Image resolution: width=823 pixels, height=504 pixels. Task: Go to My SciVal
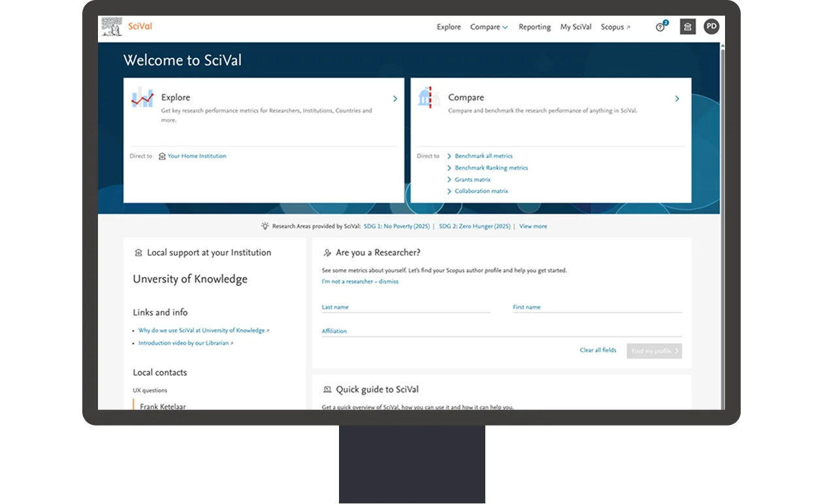coord(575,27)
